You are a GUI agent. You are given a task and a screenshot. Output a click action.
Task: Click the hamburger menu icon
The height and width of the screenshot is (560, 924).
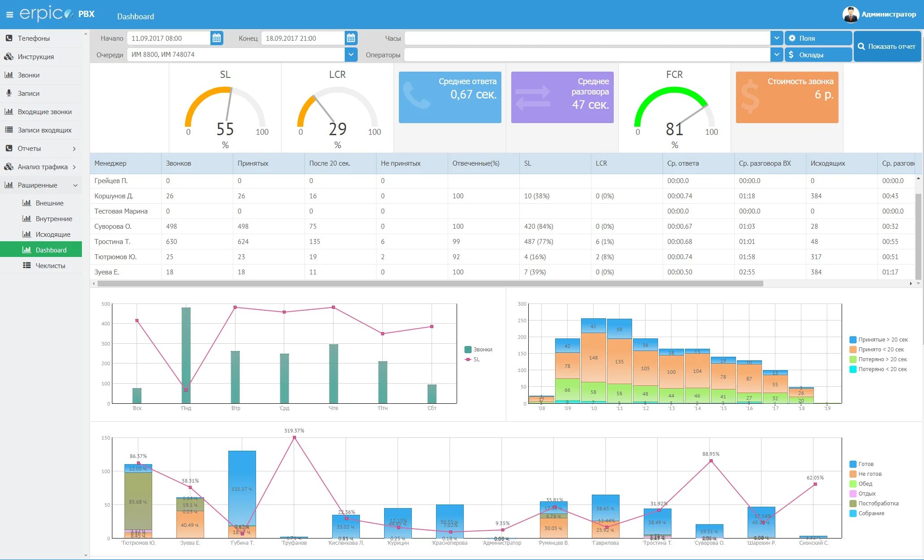(x=9, y=15)
